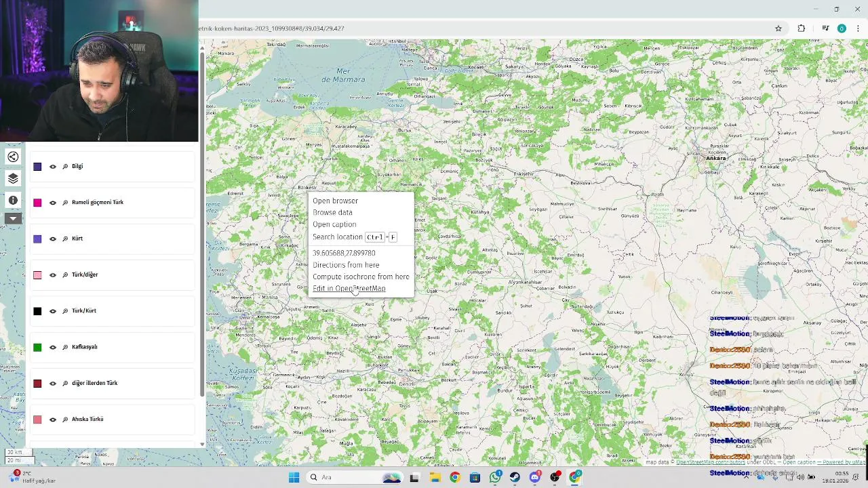
Task: Hide the Türk/Kürt layer
Action: [52, 310]
